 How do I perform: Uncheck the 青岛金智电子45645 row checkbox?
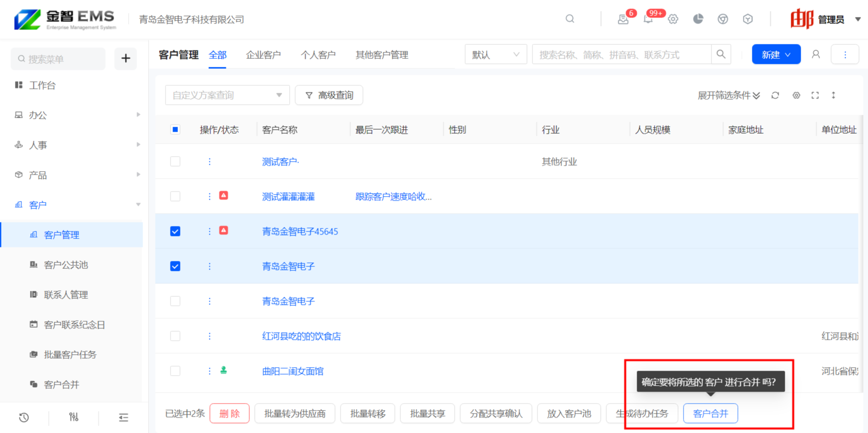click(175, 231)
